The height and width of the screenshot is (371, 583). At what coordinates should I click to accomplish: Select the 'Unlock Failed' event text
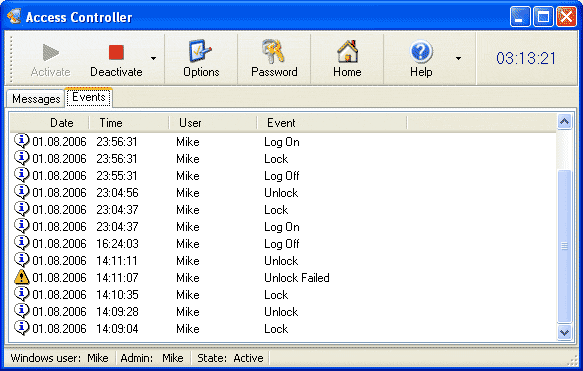click(x=297, y=278)
